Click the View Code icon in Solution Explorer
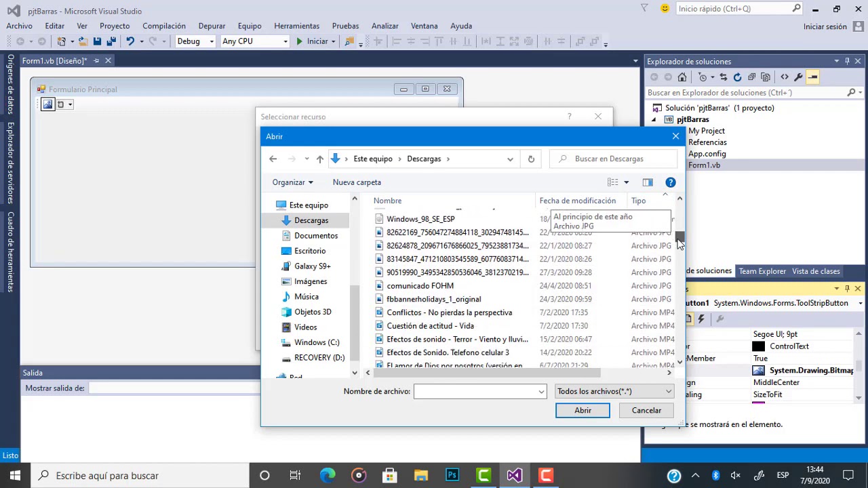 pyautogui.click(x=785, y=77)
